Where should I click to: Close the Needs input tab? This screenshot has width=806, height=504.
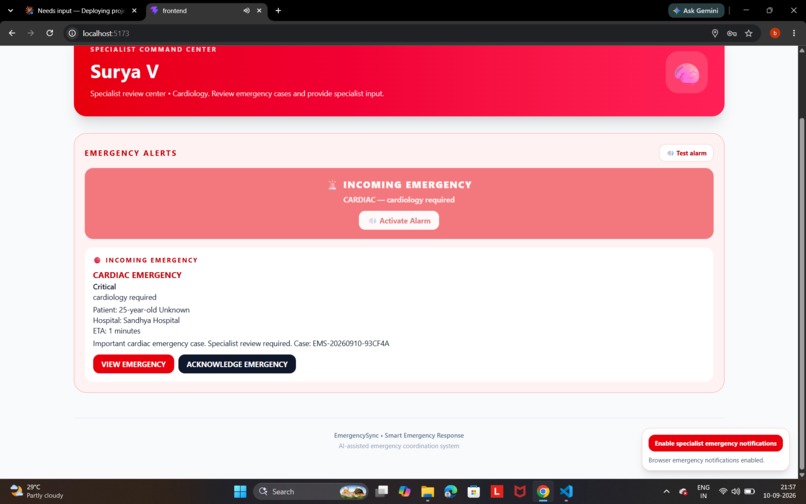tap(134, 10)
